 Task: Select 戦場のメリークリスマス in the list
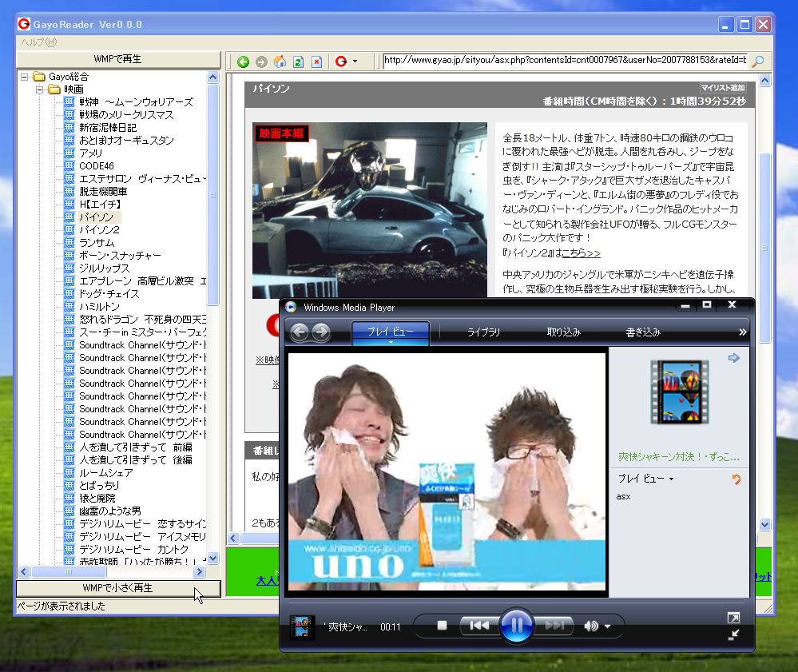point(126,115)
